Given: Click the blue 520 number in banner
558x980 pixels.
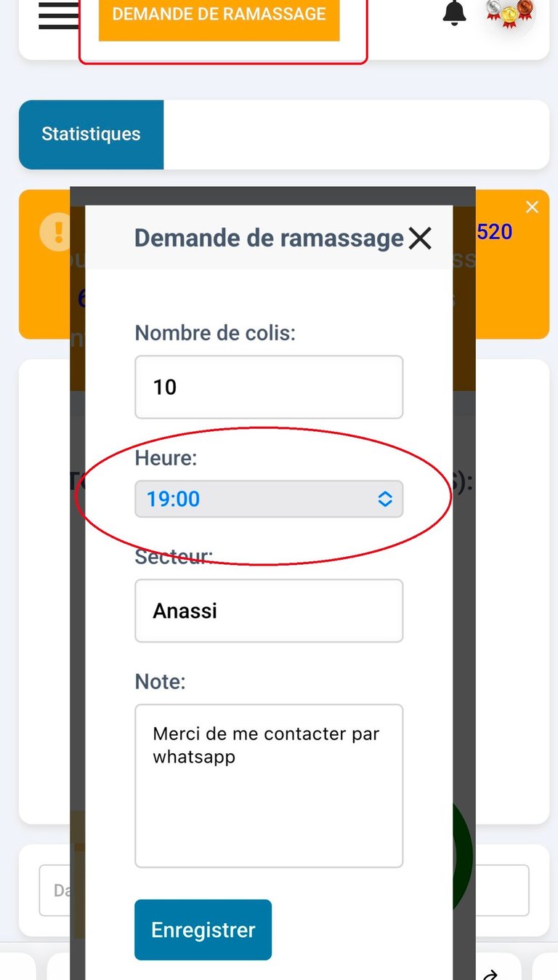Looking at the screenshot, I should click(495, 232).
